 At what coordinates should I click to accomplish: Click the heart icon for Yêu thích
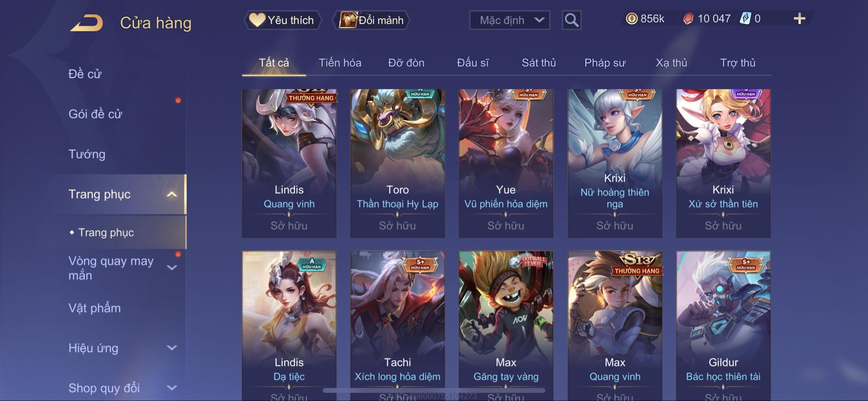click(x=257, y=20)
